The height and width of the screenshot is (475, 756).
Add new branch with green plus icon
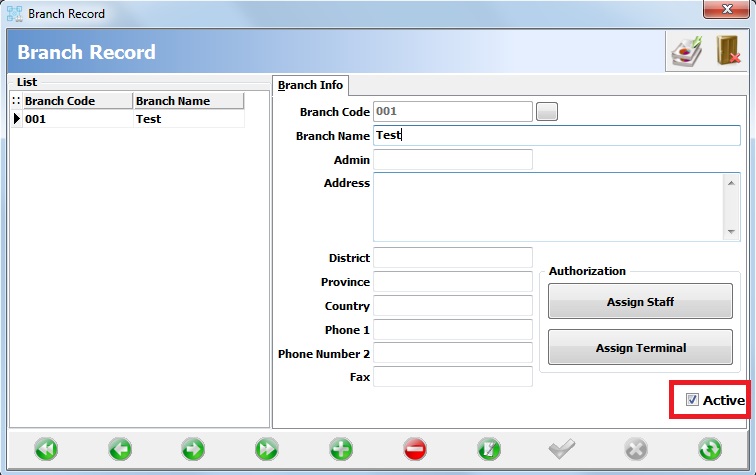click(x=341, y=449)
